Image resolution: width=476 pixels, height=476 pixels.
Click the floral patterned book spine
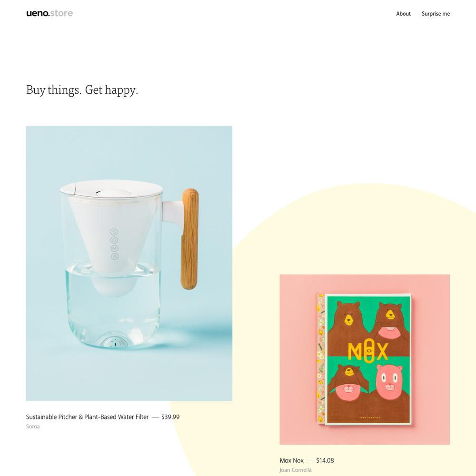(x=320, y=358)
